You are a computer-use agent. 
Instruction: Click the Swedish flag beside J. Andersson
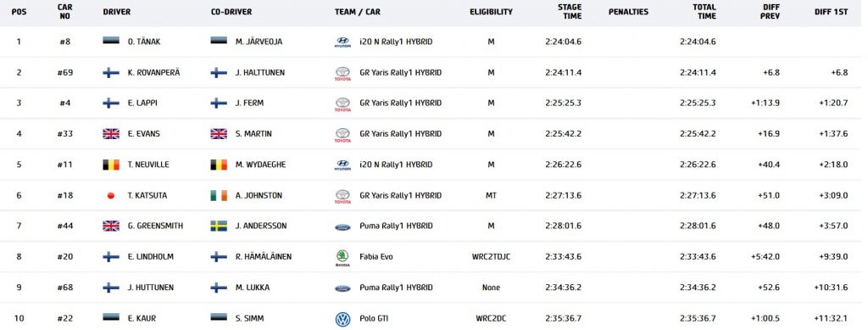coord(219,226)
